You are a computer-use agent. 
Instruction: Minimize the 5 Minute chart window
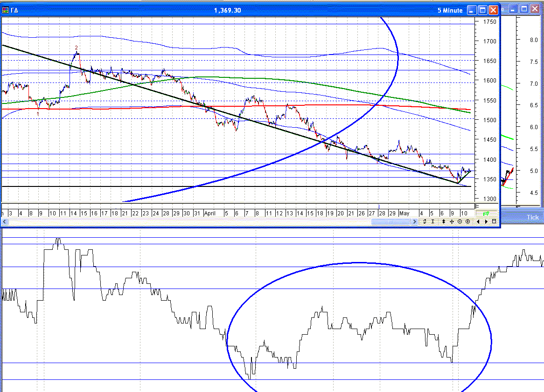[x=472, y=10]
